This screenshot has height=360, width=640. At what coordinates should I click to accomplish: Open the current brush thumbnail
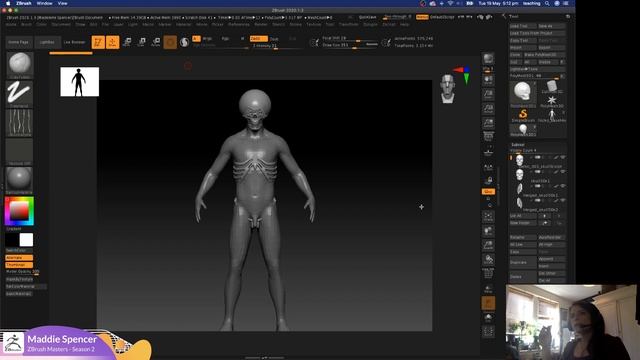point(19,64)
